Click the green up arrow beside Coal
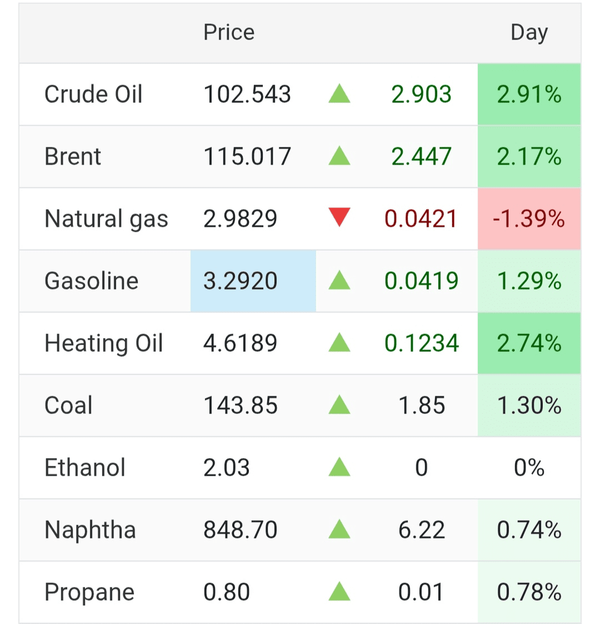 tap(339, 405)
